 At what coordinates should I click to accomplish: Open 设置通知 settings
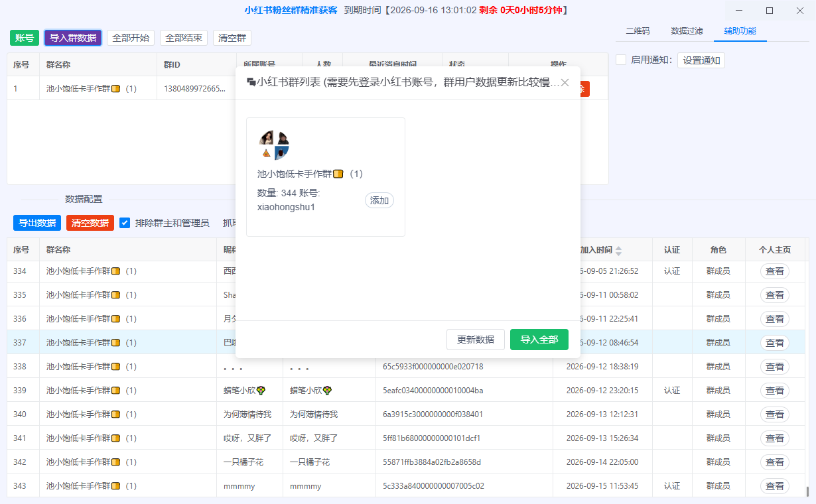click(701, 60)
